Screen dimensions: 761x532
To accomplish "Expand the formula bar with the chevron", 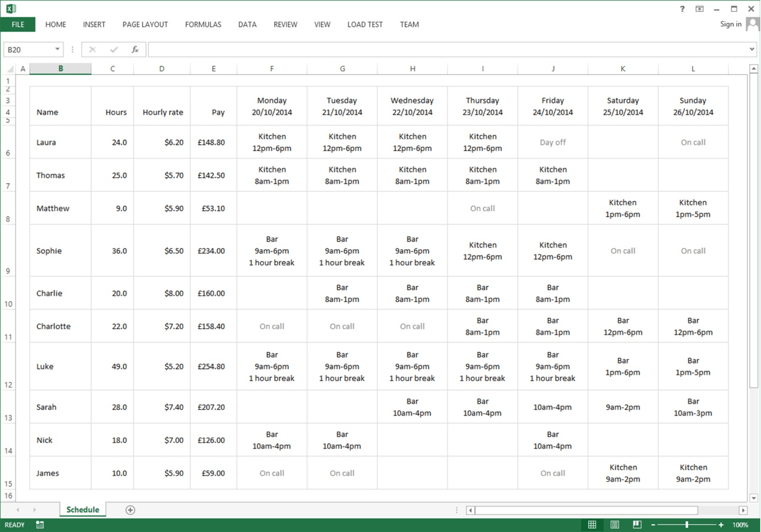I will coord(752,49).
